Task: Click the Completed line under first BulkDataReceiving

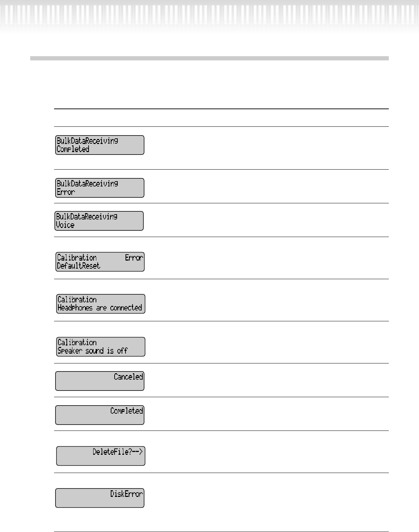Action: (73, 149)
